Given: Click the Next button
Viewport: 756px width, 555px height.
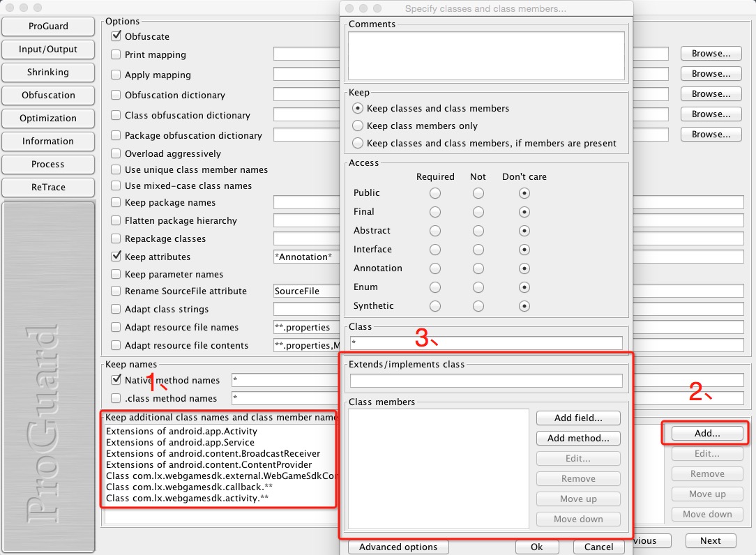Looking at the screenshot, I should [x=710, y=540].
